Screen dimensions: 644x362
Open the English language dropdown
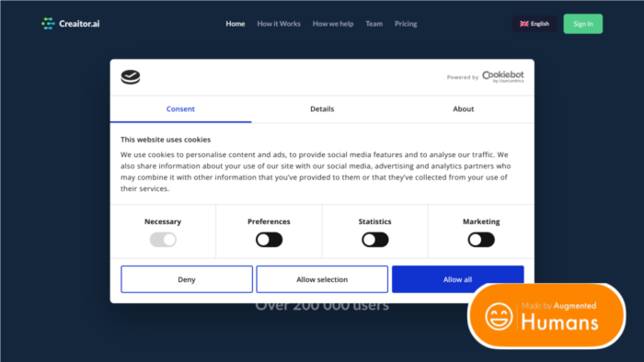point(535,24)
